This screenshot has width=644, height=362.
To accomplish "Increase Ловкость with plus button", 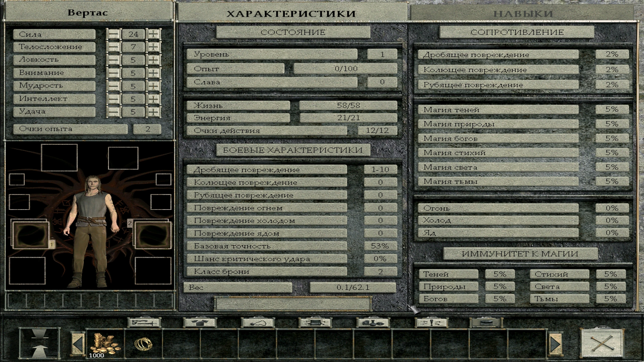I will click(153, 60).
